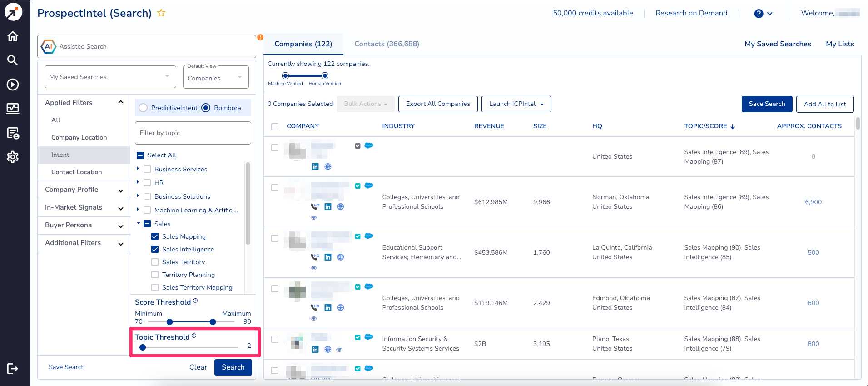868x386 pixels.
Task: Click Salesforce cloud icon for first company row
Action: point(369,145)
